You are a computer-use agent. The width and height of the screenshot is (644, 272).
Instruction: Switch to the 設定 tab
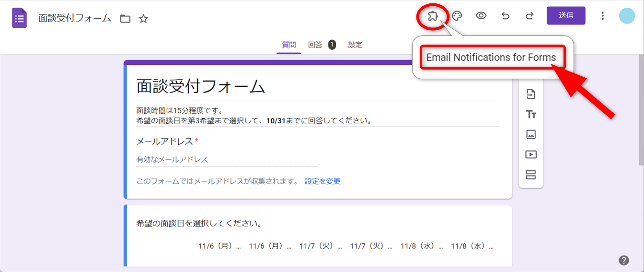pyautogui.click(x=355, y=45)
